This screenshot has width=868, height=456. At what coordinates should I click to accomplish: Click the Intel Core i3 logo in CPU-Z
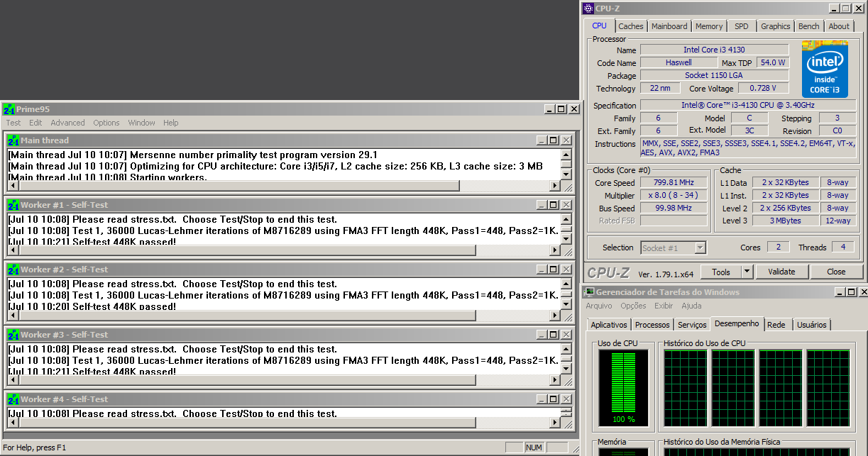pyautogui.click(x=825, y=69)
